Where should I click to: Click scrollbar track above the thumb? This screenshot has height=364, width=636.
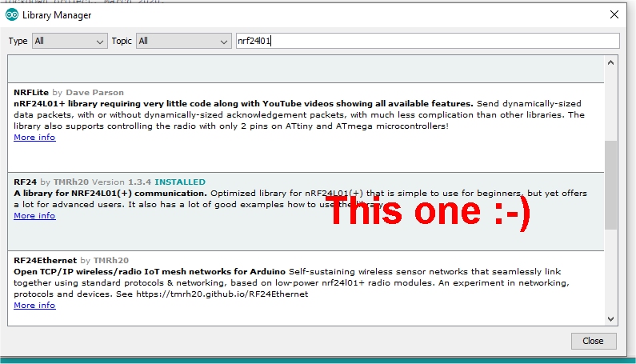pyautogui.click(x=611, y=104)
